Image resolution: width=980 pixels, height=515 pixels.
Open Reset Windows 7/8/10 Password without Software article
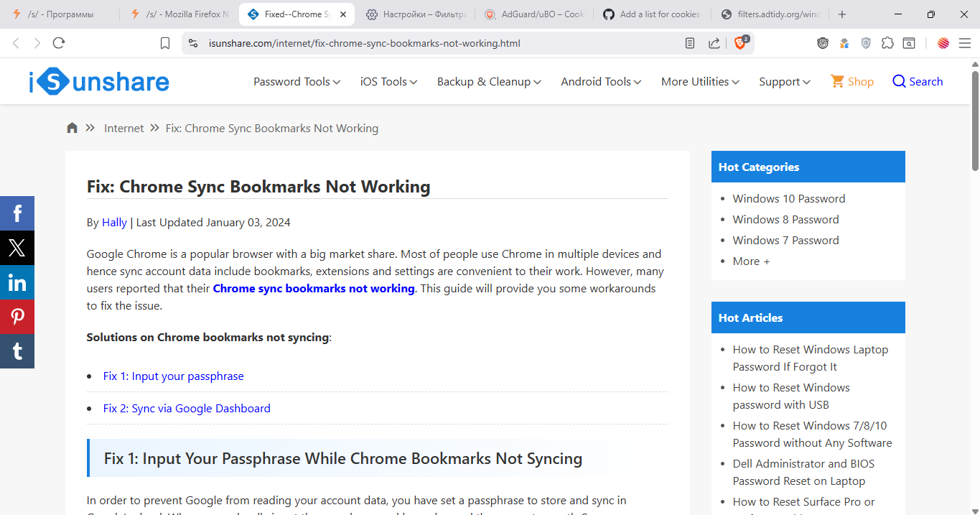point(813,435)
